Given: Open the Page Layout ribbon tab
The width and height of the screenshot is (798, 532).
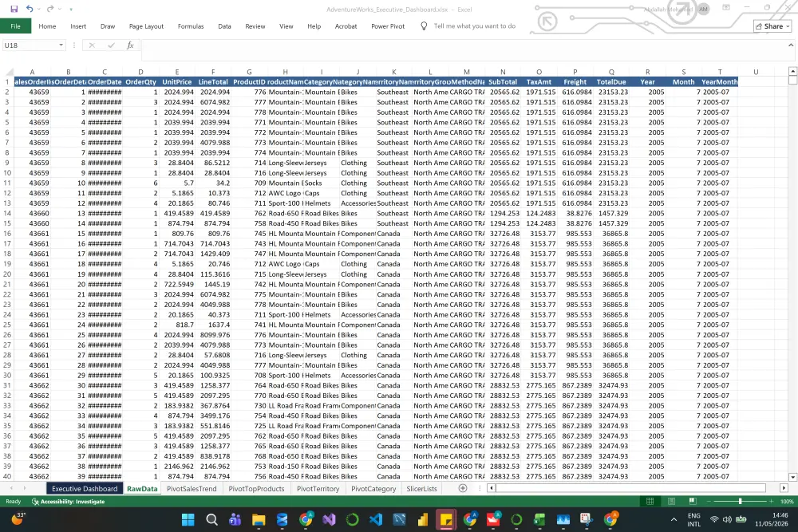Looking at the screenshot, I should (146, 26).
